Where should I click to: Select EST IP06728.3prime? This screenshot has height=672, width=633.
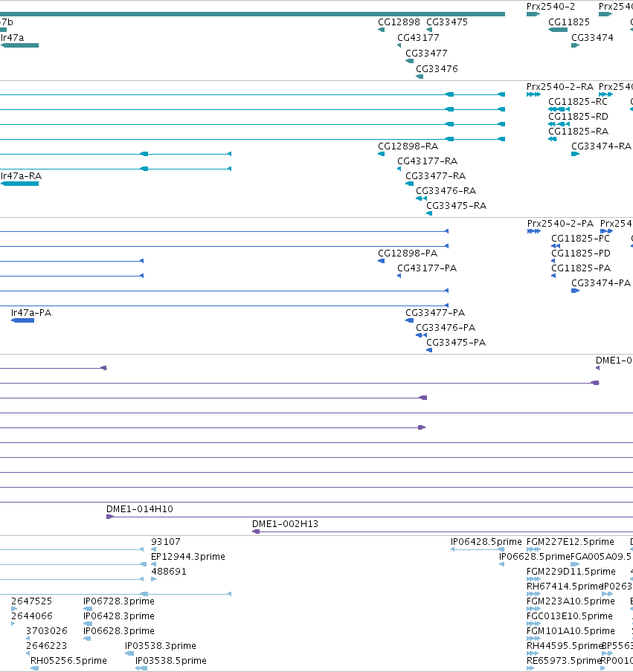(119, 601)
